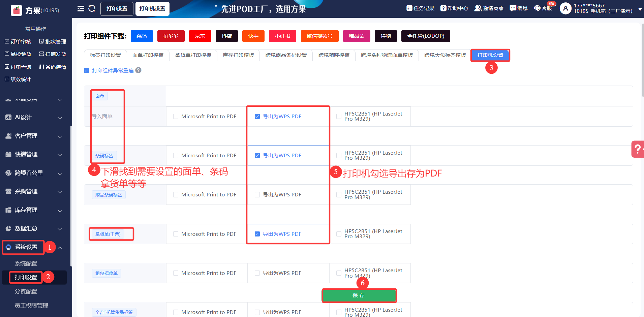Expand the AI设计 menu chevron
Screen dimensions: 644x317
60,118
